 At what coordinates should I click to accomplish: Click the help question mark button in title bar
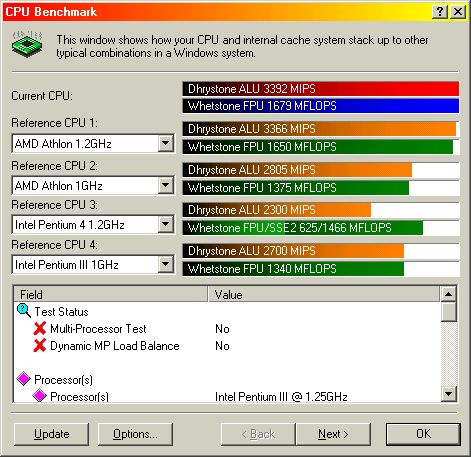pyautogui.click(x=440, y=12)
